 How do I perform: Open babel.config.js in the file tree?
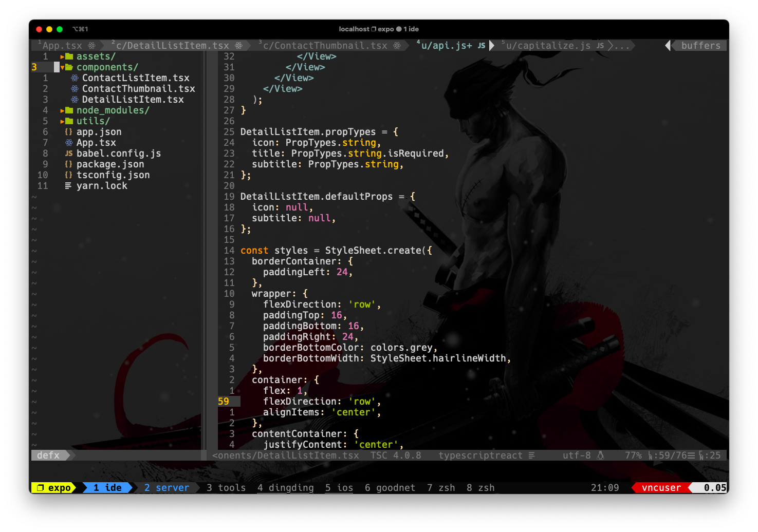(x=119, y=154)
